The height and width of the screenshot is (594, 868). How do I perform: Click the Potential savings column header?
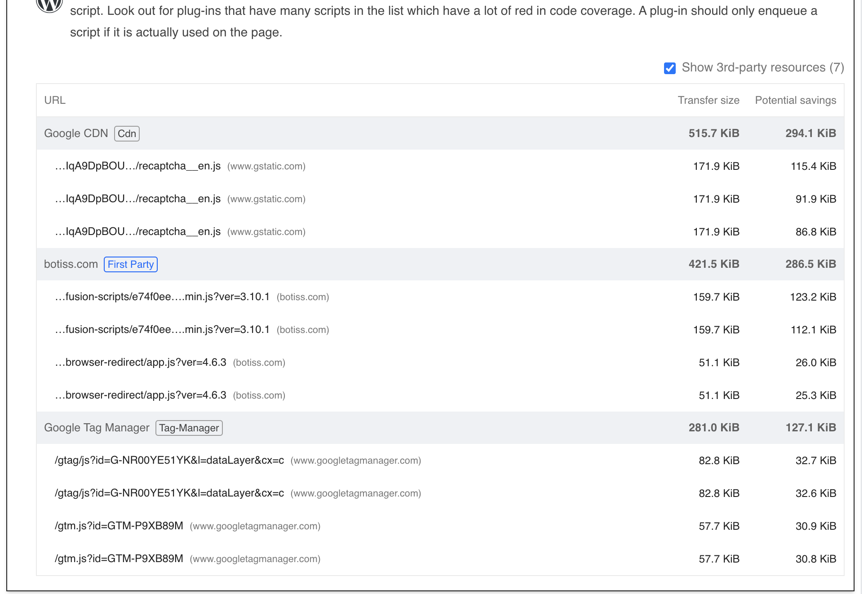pos(795,100)
